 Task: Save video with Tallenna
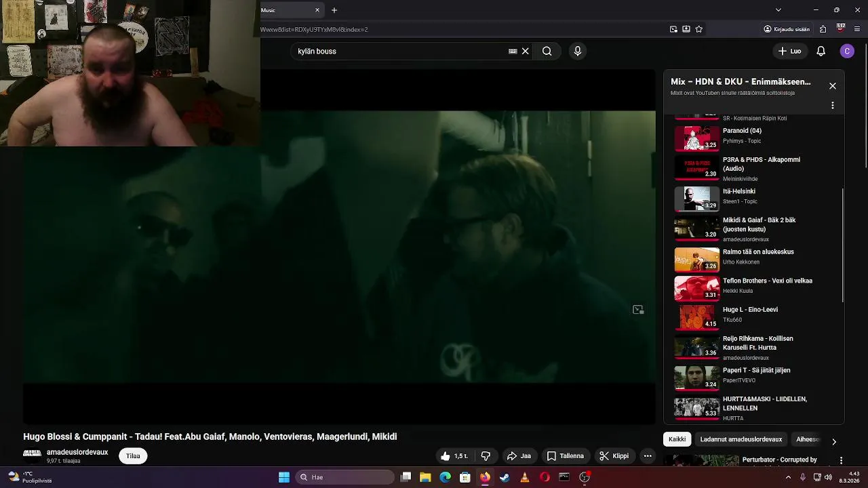click(x=566, y=456)
